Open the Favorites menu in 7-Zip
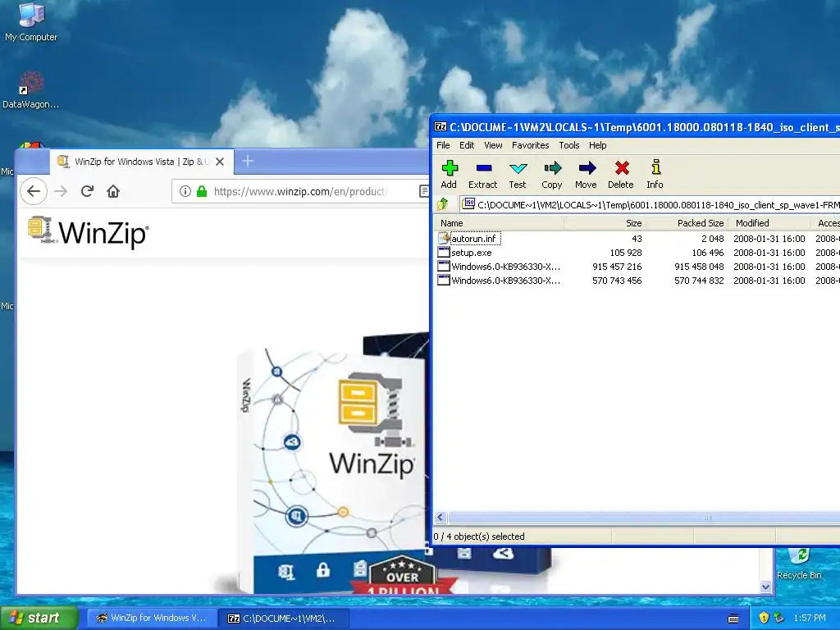 (531, 145)
